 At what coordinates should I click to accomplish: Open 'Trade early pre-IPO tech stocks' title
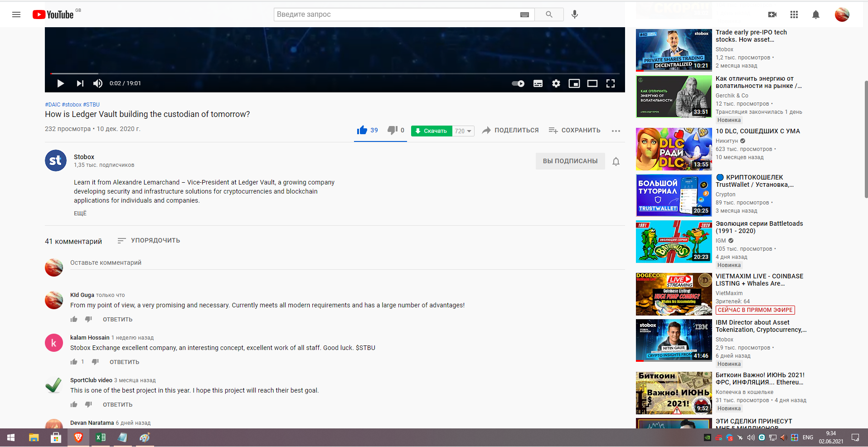752,36
